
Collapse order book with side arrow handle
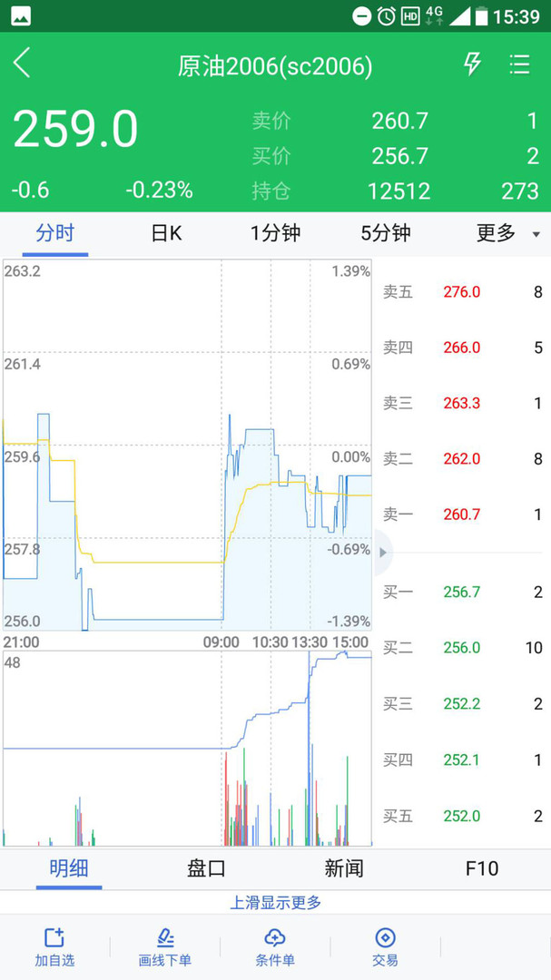pos(383,553)
